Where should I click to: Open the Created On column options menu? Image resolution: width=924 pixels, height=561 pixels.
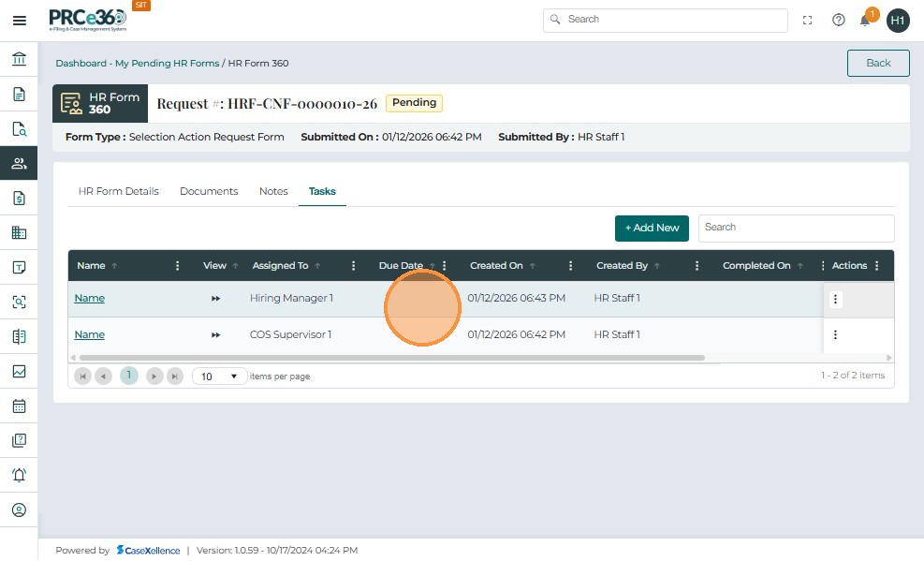pos(570,266)
